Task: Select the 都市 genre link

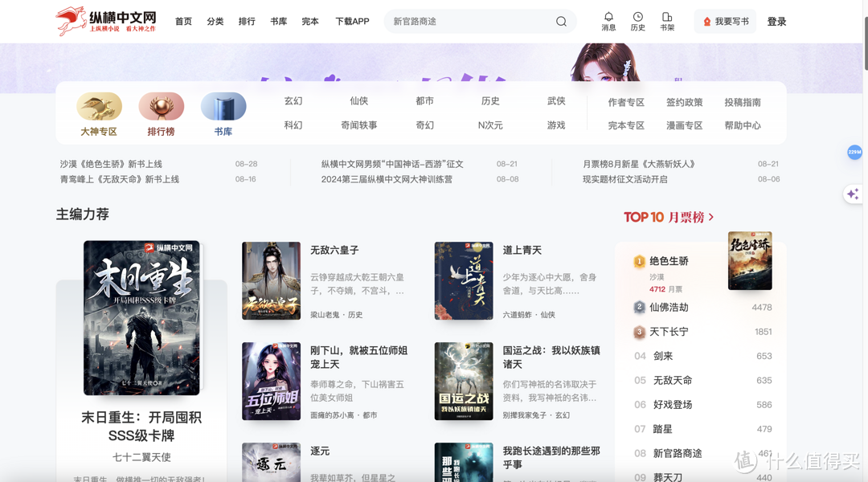Action: 424,100
